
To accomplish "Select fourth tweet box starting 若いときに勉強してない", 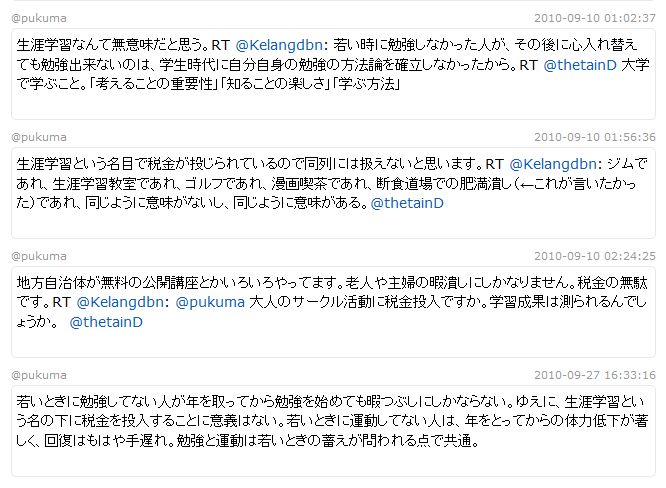I will tap(333, 431).
